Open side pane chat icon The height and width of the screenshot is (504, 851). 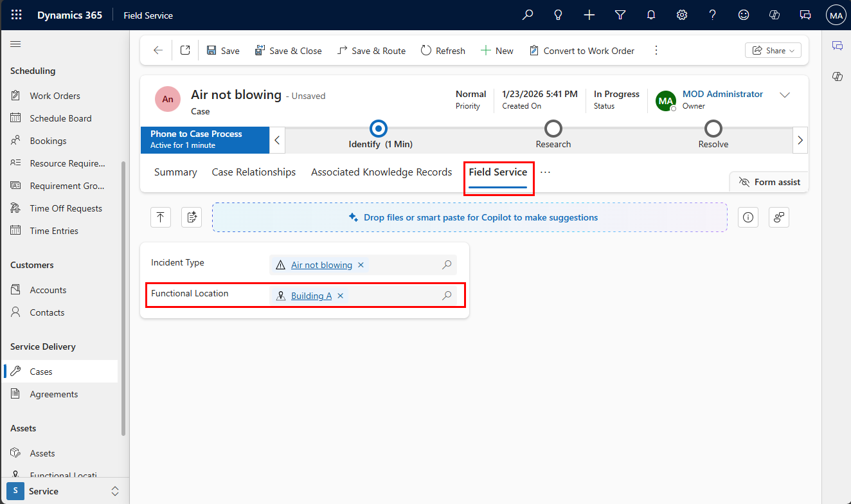click(837, 46)
